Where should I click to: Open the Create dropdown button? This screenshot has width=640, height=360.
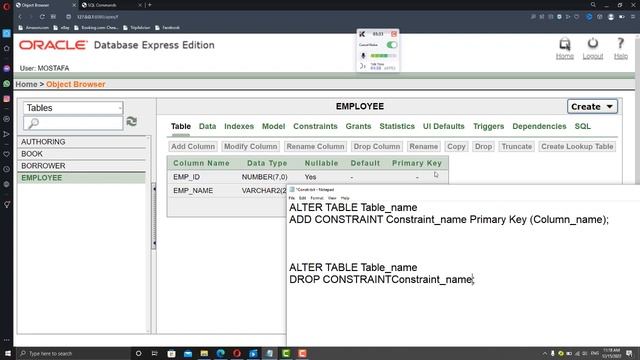coord(592,107)
